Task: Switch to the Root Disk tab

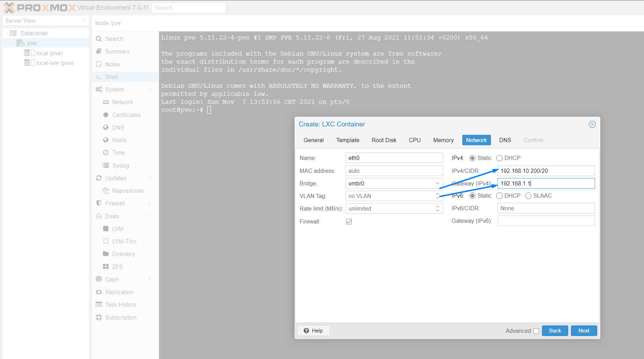Action: [384, 140]
